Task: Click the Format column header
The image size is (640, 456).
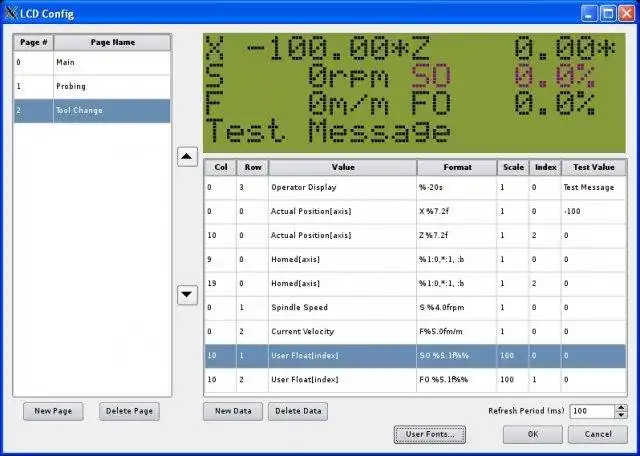Action: pos(457,167)
